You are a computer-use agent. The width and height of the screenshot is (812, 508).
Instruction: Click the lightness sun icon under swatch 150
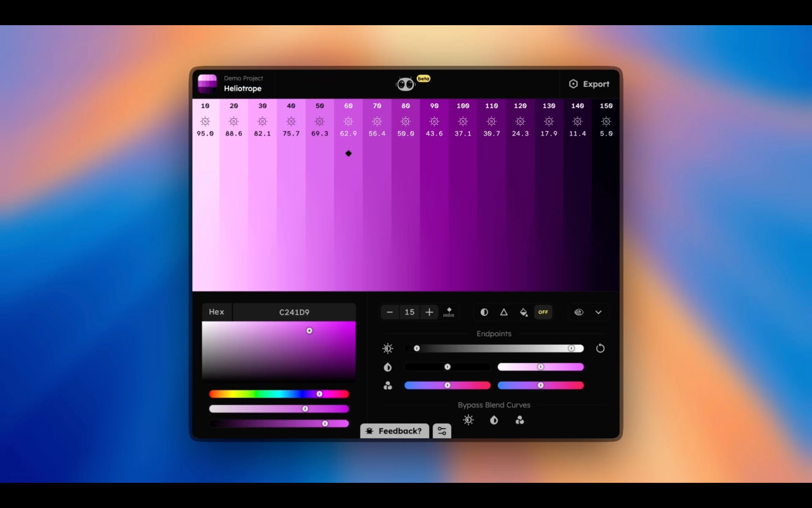coord(606,121)
